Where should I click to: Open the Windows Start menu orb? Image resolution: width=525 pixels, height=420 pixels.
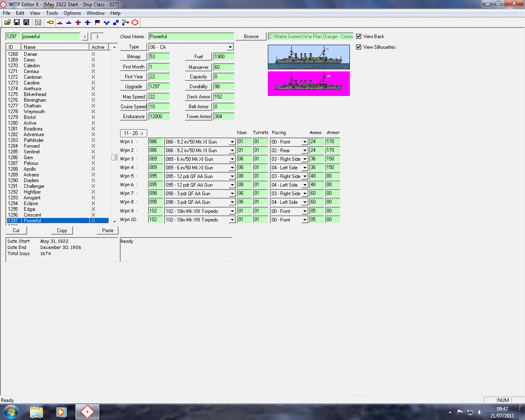click(11, 412)
